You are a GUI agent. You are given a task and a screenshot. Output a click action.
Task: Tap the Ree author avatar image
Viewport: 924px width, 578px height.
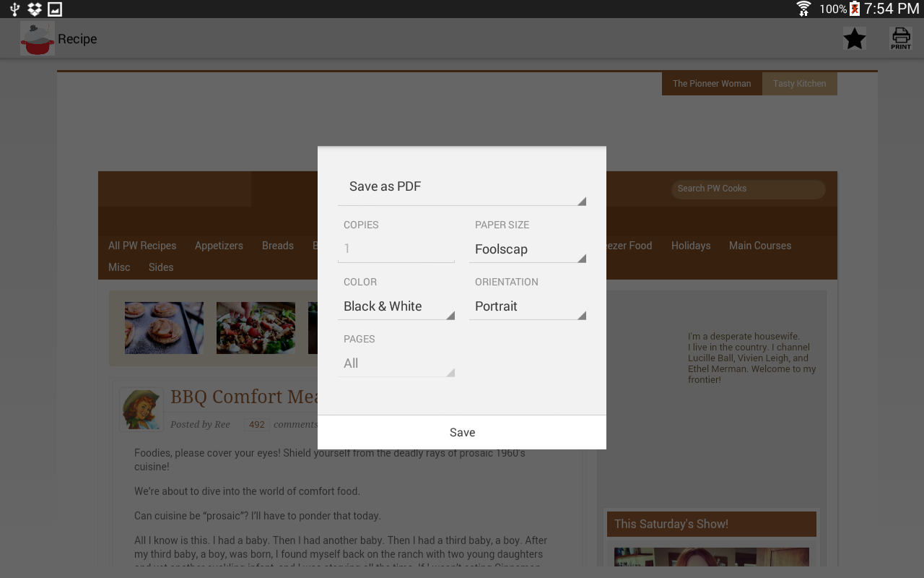tap(141, 409)
